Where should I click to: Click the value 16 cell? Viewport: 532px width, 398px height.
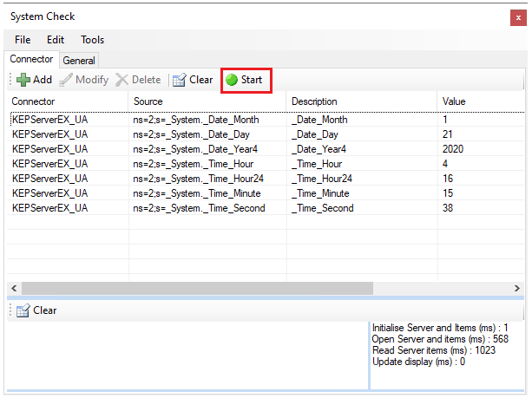[481, 179]
